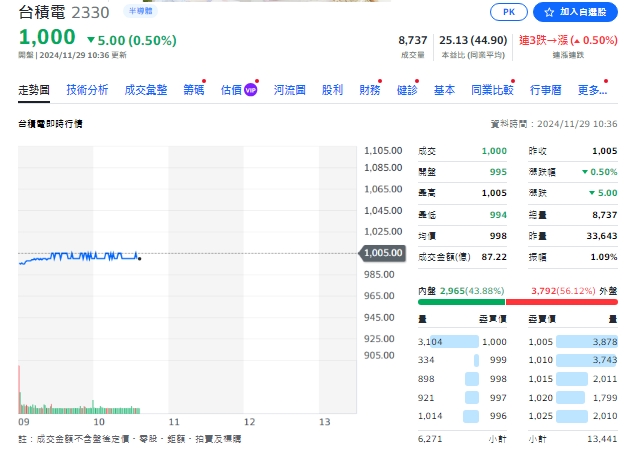This screenshot has width=624, height=455.
Task: Click ask price 1,015 row
Action: point(573,379)
